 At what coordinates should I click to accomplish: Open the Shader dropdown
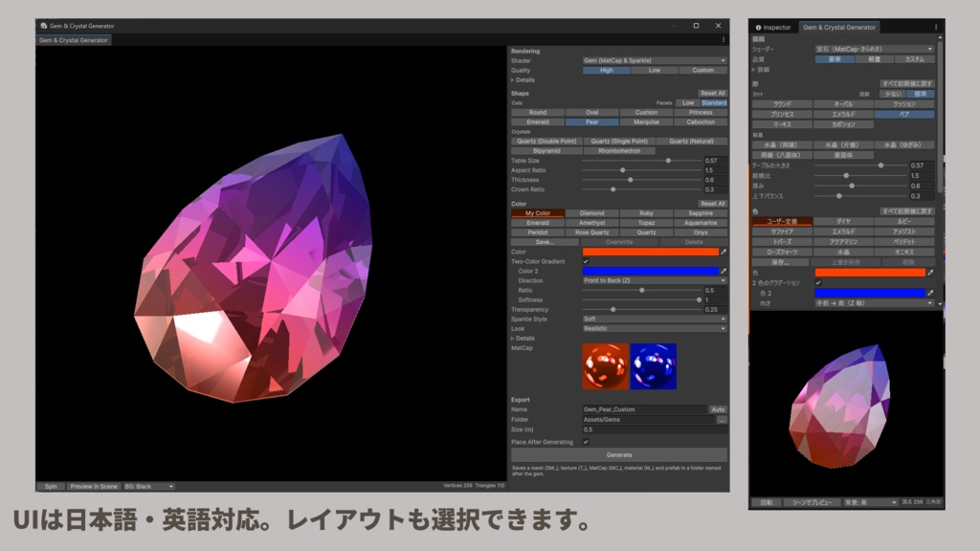(655, 60)
